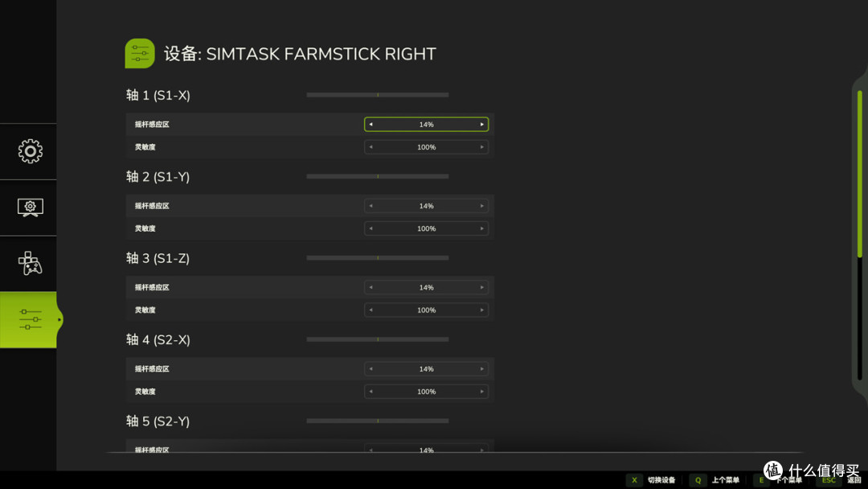Select the 轴 2 (S1-Y) heading
This screenshot has width=868, height=489.
coord(158,177)
